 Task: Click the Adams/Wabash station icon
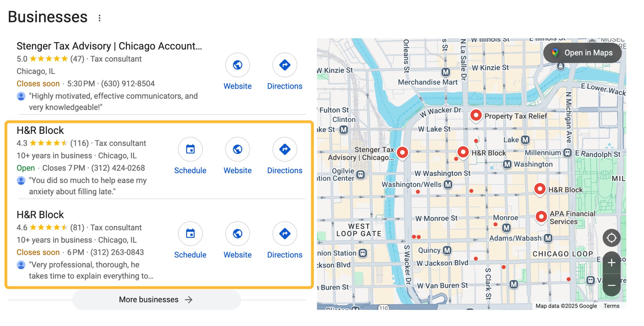[x=548, y=238]
